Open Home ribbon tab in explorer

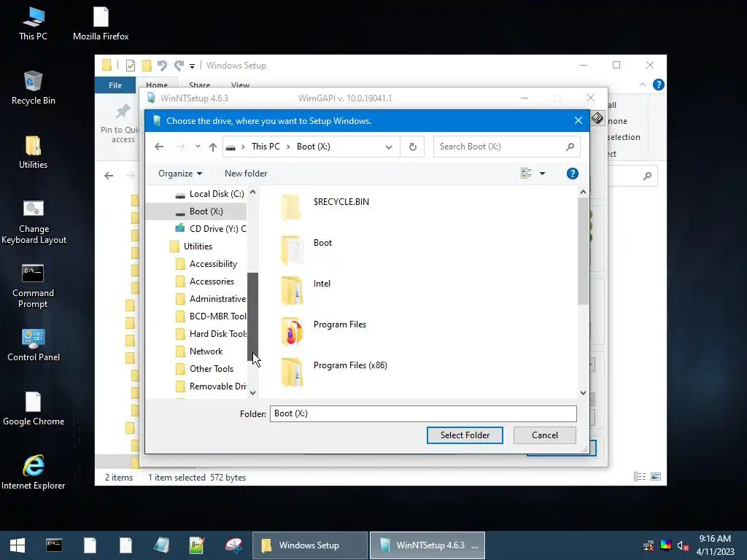[157, 85]
